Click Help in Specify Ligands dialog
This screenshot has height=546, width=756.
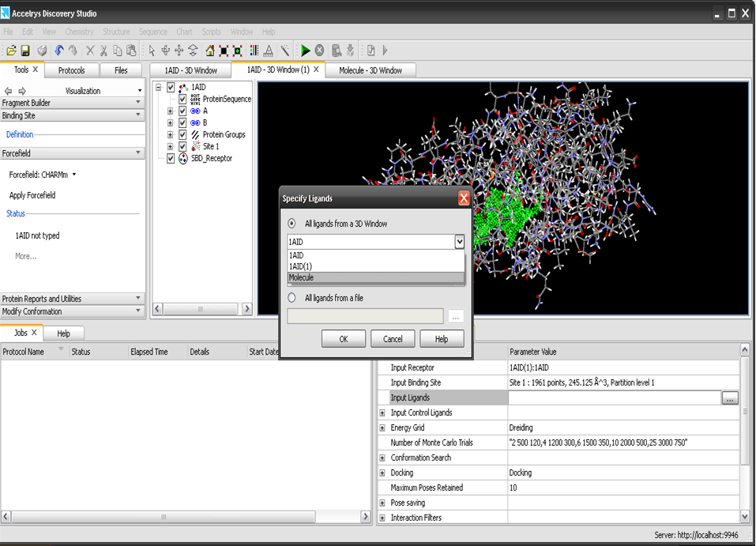point(442,339)
